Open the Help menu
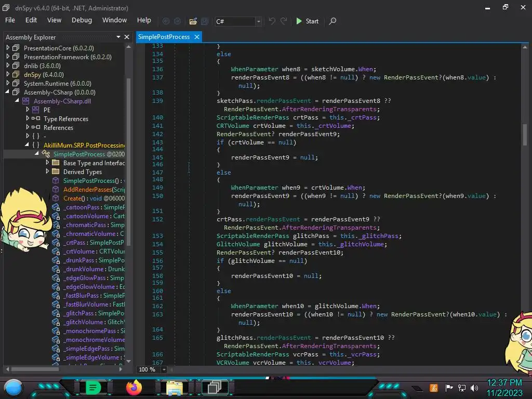This screenshot has width=532, height=399. (144, 20)
